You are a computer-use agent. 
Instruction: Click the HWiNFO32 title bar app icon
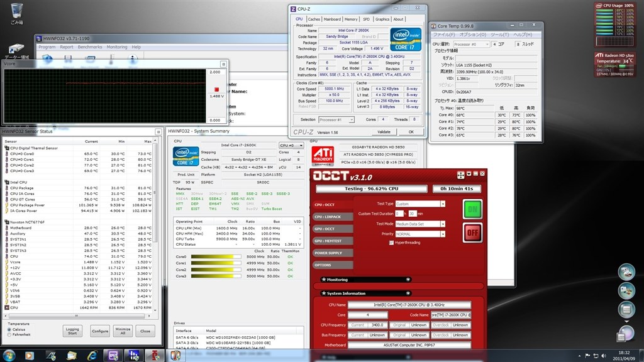[x=39, y=38]
